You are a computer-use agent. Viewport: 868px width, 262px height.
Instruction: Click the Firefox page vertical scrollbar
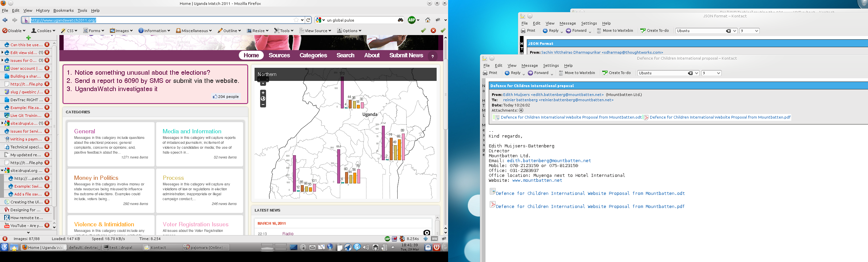[x=445, y=94]
